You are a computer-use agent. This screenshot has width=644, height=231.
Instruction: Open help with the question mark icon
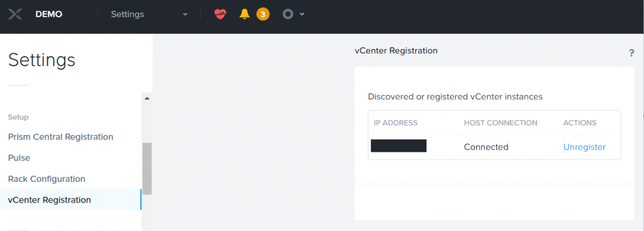pyautogui.click(x=631, y=53)
